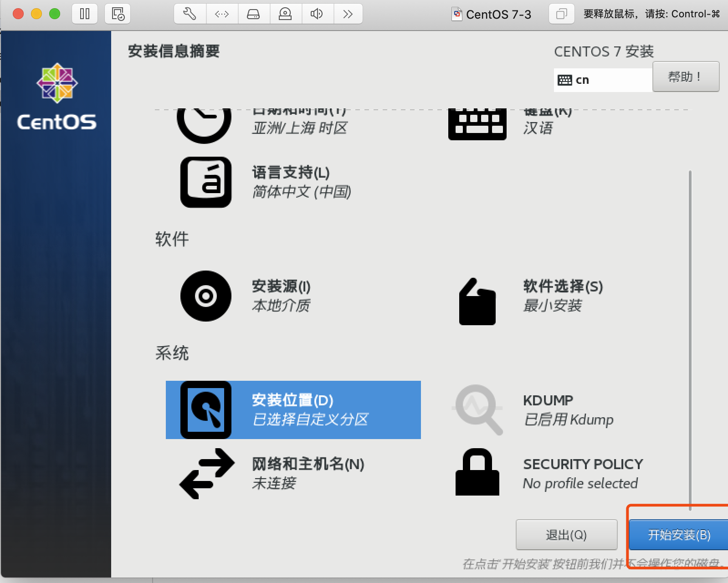The width and height of the screenshot is (728, 583).
Task: Click the 安装信息摘要 heading
Action: point(174,51)
